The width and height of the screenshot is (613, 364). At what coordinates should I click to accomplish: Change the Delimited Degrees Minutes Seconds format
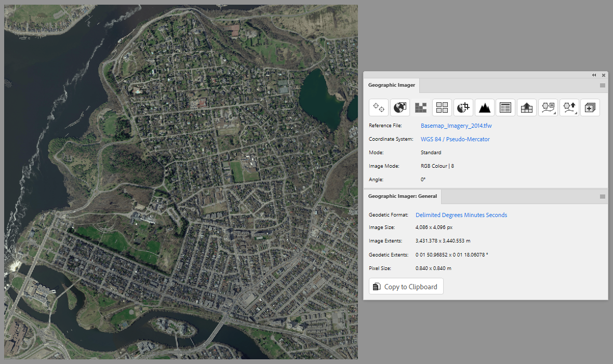[x=461, y=215]
